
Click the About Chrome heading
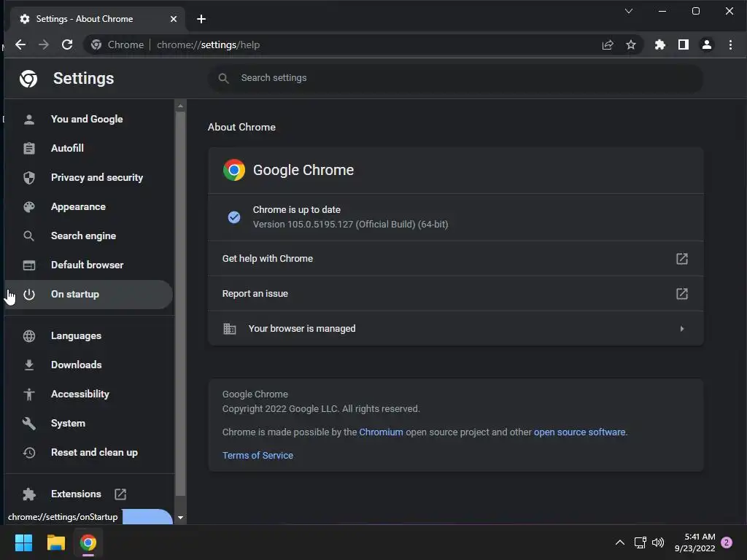pyautogui.click(x=241, y=127)
